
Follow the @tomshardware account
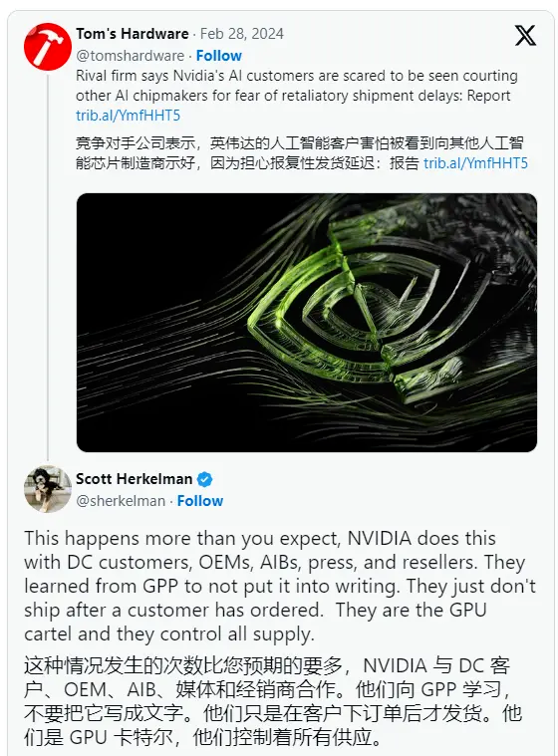(x=218, y=56)
